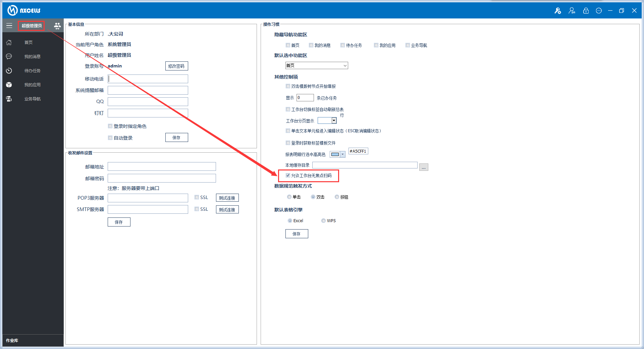This screenshot has width=644, height=349.
Task: Click the 移动电话 input field
Action: (148, 79)
